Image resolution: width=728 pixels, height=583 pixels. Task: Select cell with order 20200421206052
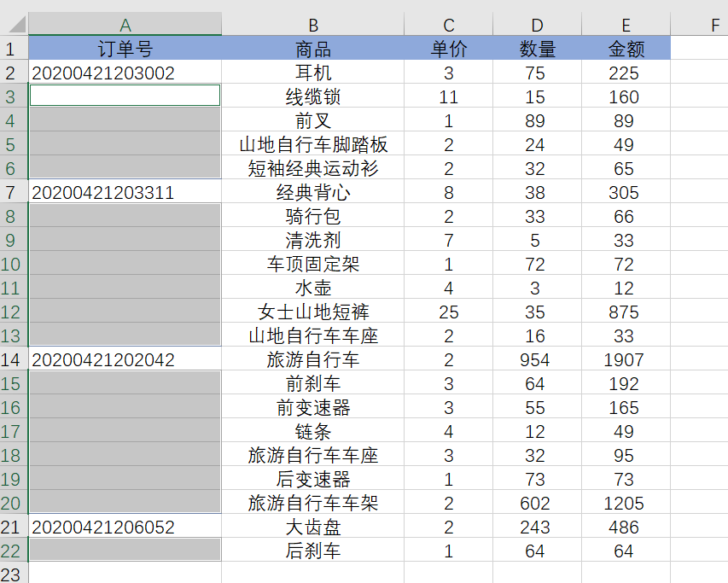pyautogui.click(x=125, y=527)
